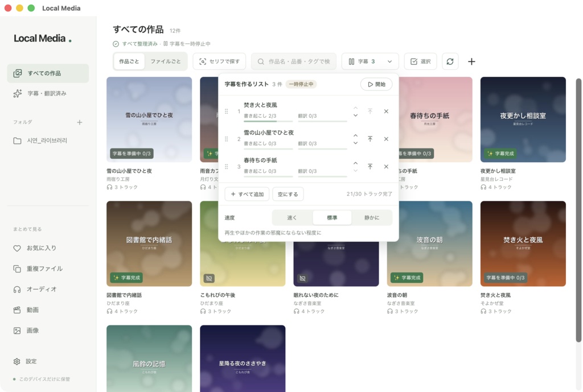Click the すべて整理済み status text
The height and width of the screenshot is (392, 583).
tap(136, 44)
